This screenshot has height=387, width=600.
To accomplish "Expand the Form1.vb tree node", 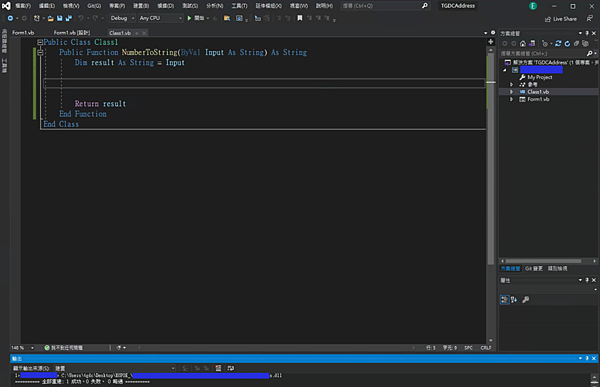I will [511, 99].
